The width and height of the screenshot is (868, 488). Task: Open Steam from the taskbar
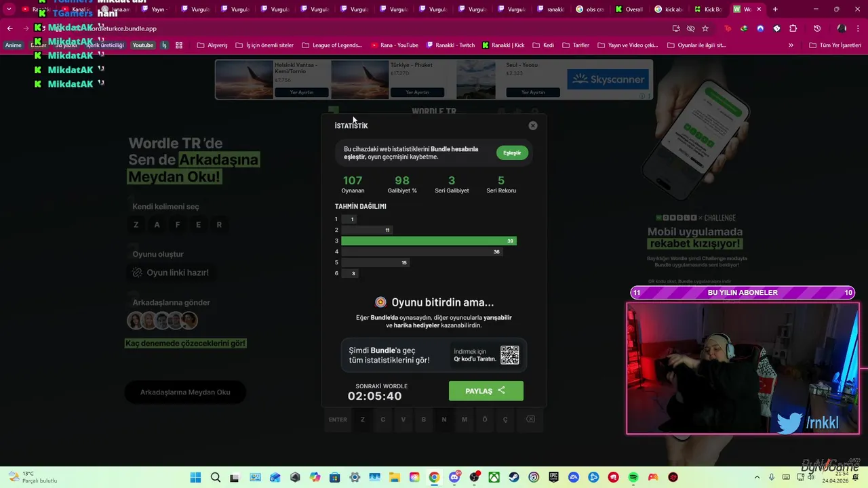point(514,478)
